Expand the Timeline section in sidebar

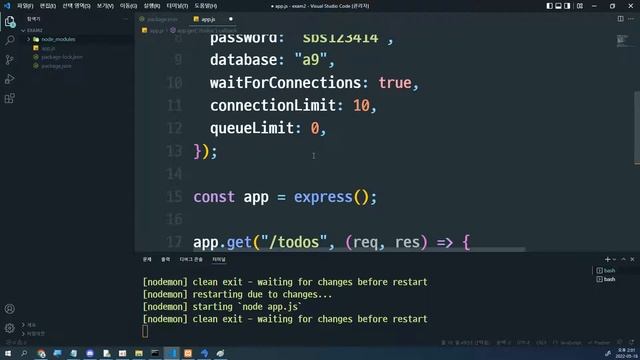click(33, 333)
